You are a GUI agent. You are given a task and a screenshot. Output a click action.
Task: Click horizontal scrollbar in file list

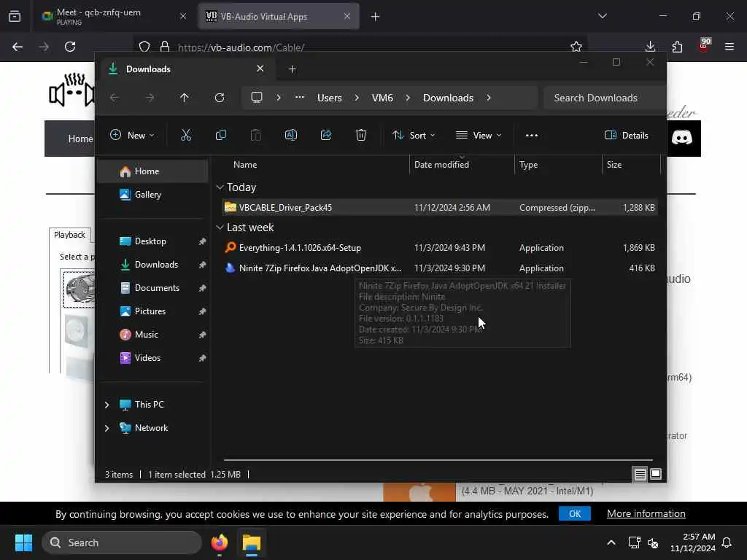[x=438, y=460]
